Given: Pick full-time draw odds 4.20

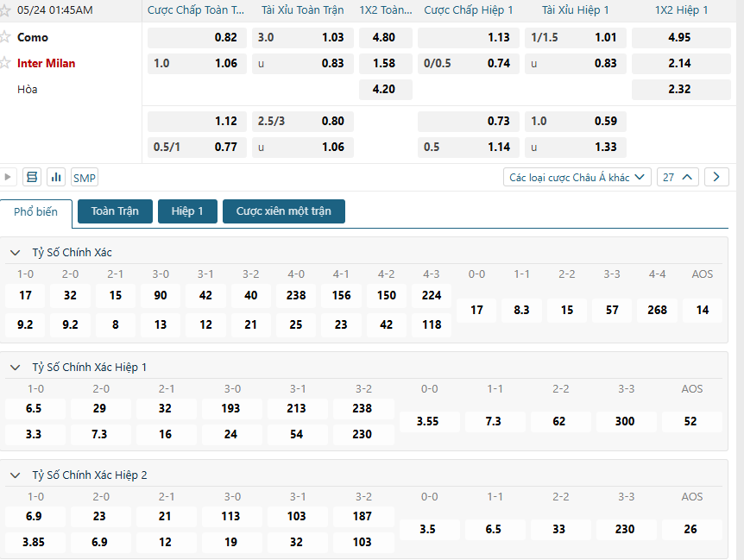Looking at the screenshot, I should pos(385,89).
